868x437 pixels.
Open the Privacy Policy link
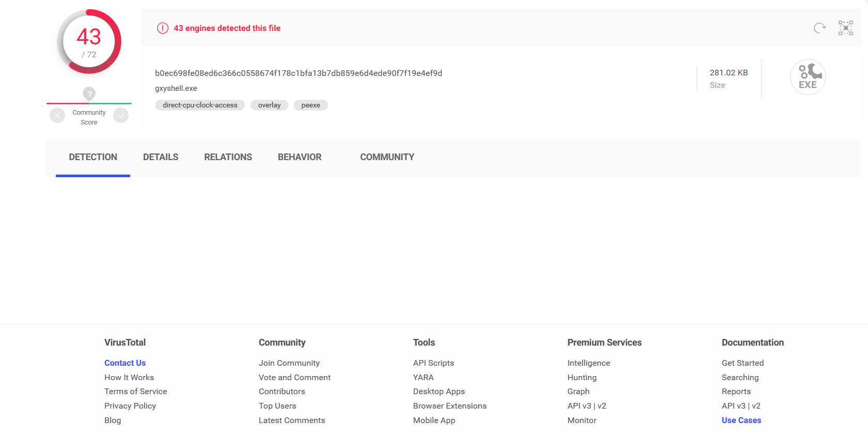130,406
